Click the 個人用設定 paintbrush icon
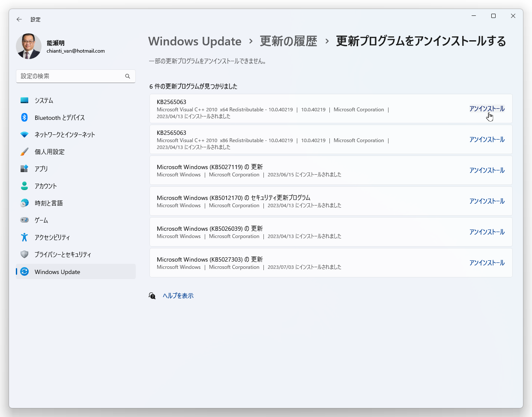The width and height of the screenshot is (532, 417). click(x=24, y=152)
